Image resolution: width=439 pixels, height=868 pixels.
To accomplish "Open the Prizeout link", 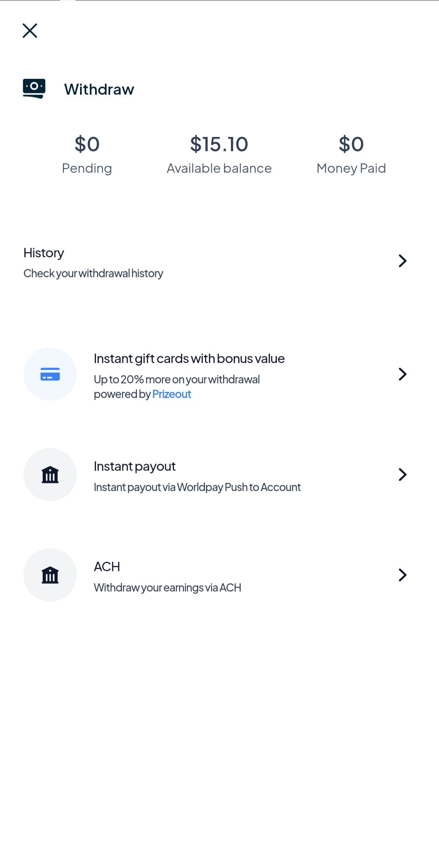I will [x=172, y=394].
